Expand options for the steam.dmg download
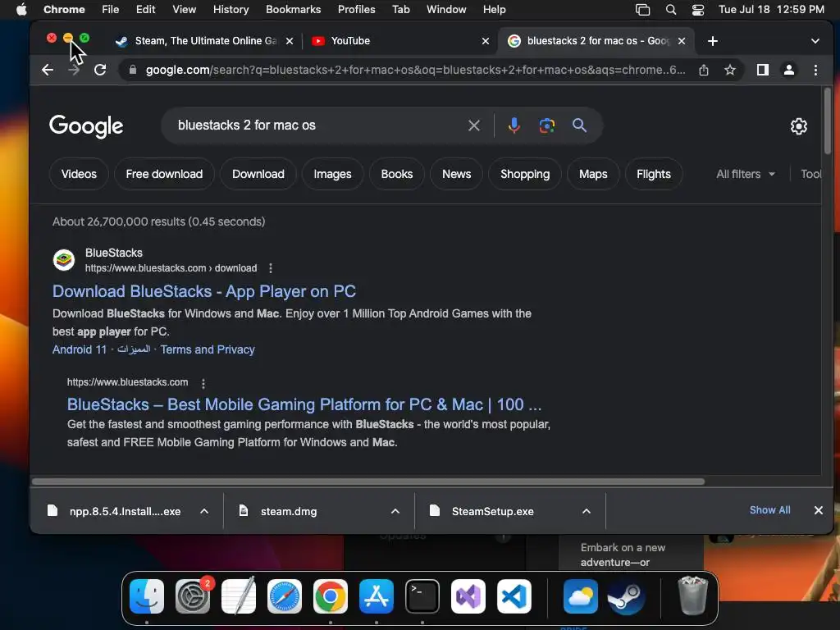This screenshot has height=630, width=840. [395, 511]
